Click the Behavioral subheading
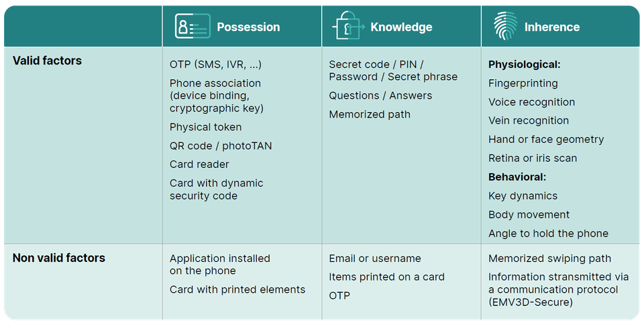 coord(517,177)
